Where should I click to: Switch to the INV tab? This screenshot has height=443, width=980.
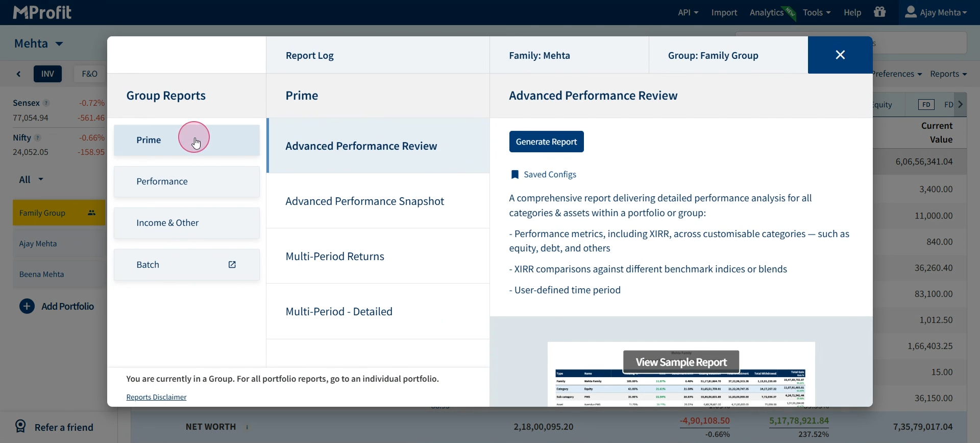coord(48,74)
